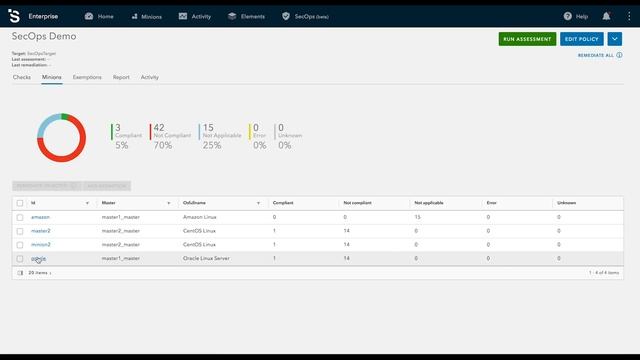
Task: Switch to the Report tab
Action: [121, 77]
